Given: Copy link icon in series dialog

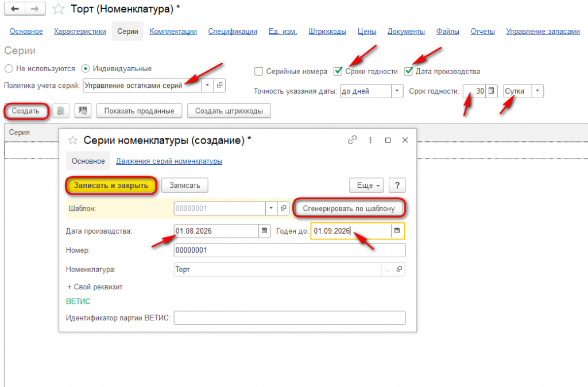Looking at the screenshot, I should click(x=352, y=140).
